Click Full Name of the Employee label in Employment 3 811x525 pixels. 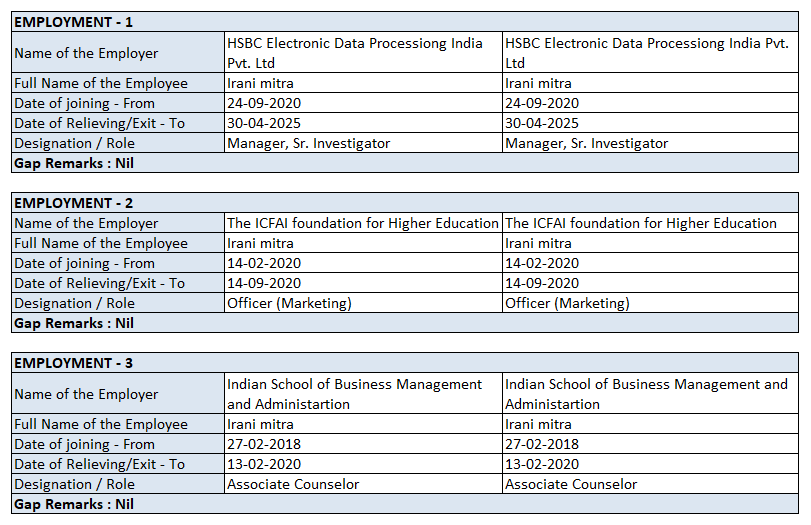(x=101, y=425)
